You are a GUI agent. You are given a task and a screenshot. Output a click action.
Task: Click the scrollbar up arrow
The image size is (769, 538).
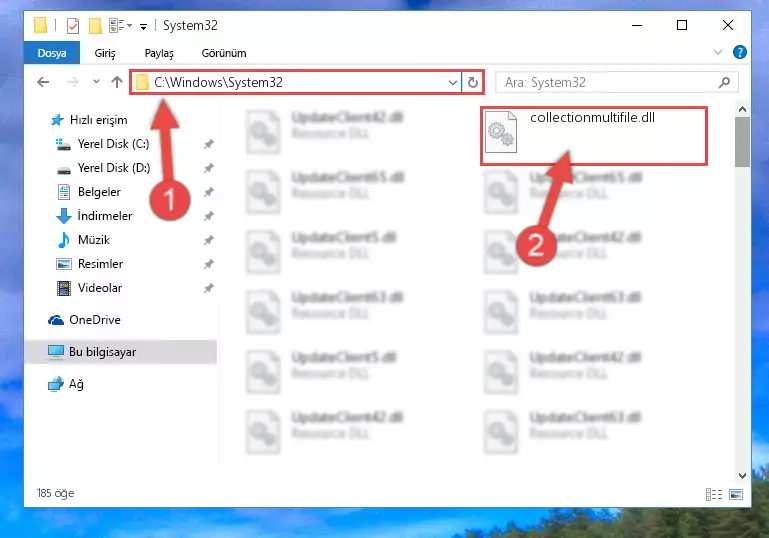743,109
